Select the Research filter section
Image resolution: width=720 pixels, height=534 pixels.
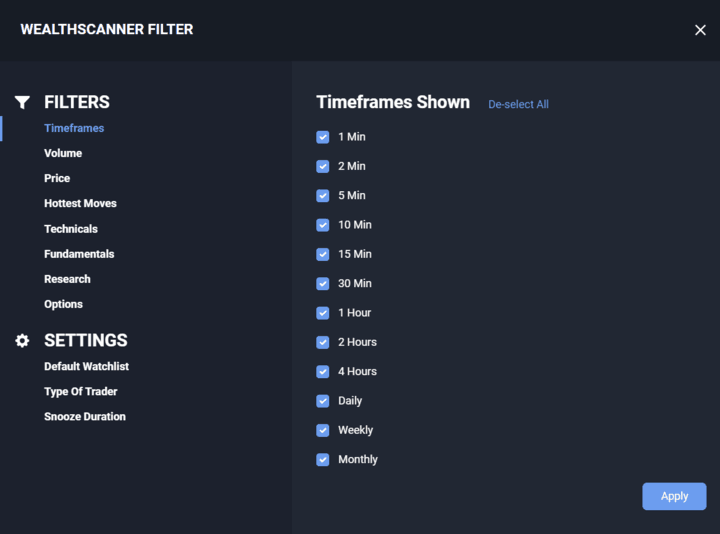(x=67, y=279)
